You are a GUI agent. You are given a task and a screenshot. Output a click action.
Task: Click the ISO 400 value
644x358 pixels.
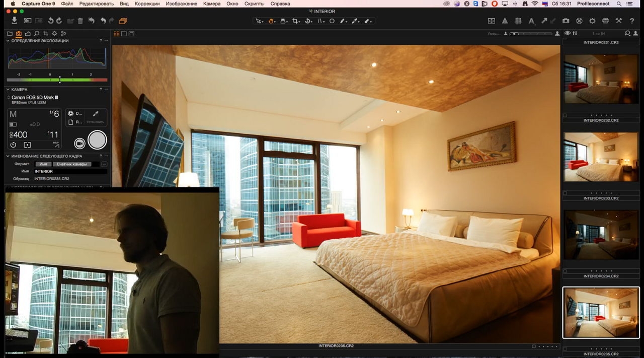click(19, 134)
